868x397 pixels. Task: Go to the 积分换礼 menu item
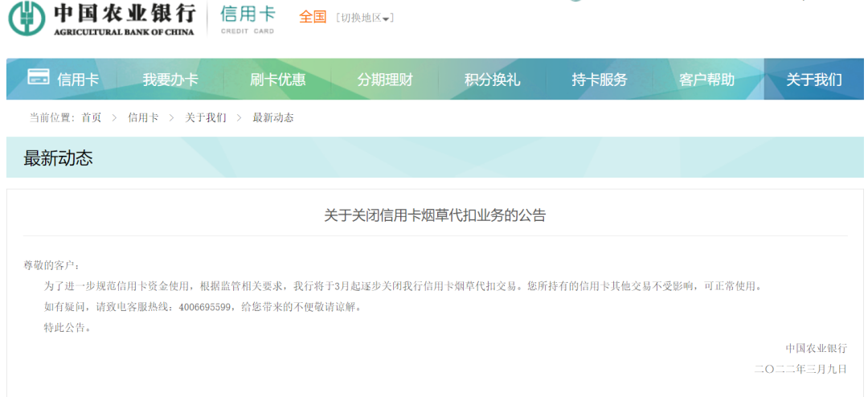(x=492, y=80)
